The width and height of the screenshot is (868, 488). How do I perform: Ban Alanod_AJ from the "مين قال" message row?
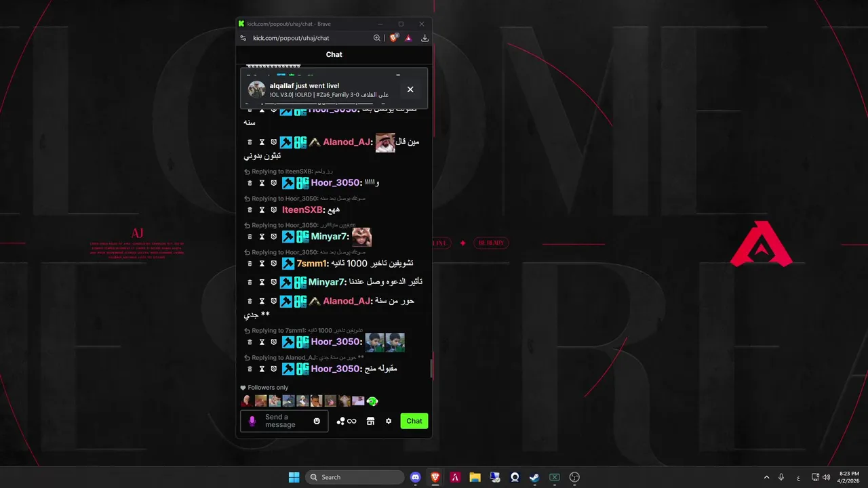pyautogui.click(x=274, y=142)
